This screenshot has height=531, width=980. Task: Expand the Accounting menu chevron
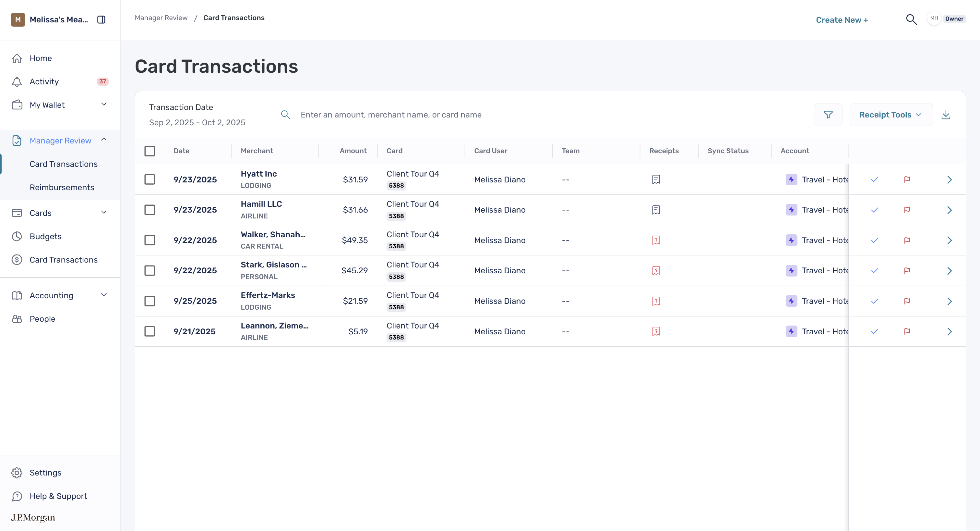coord(104,295)
